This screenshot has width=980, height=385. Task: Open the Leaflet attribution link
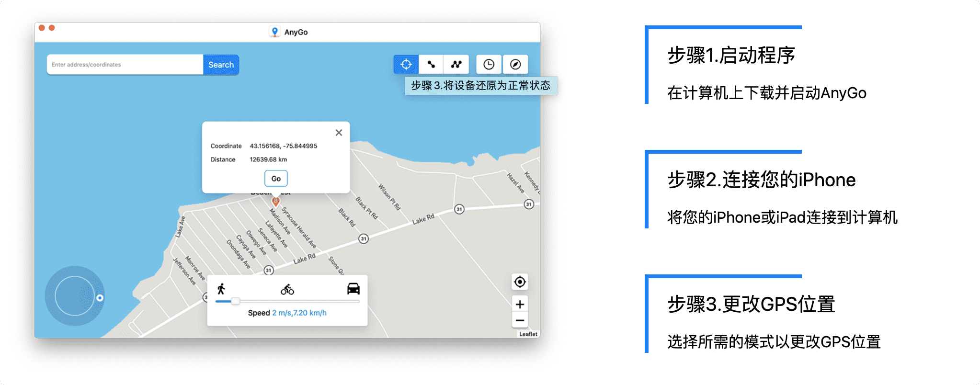pos(528,334)
